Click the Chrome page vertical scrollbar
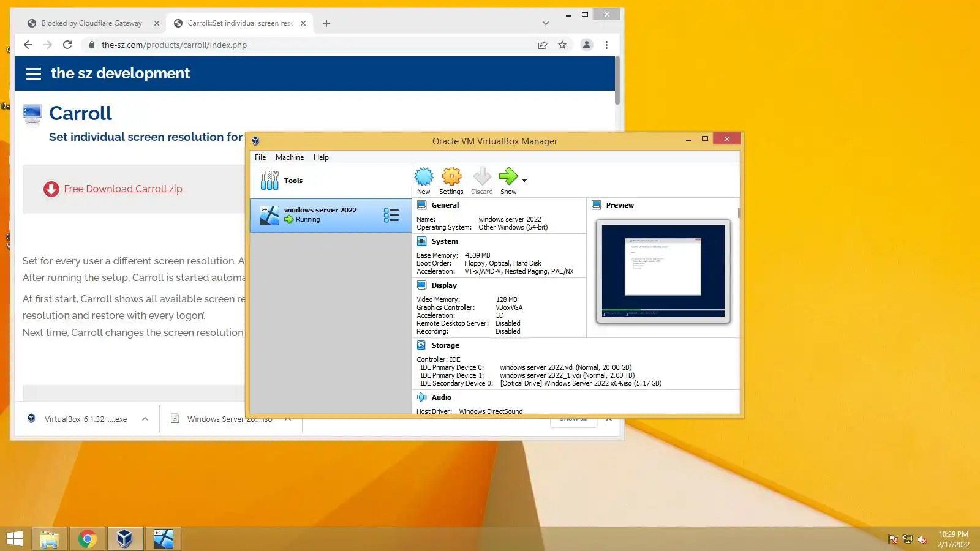 (x=617, y=81)
